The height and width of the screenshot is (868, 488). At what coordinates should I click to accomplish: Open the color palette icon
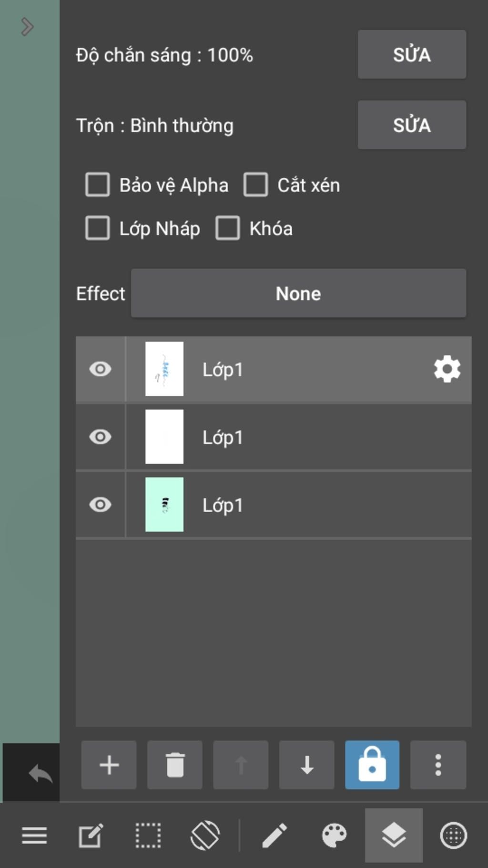334,835
